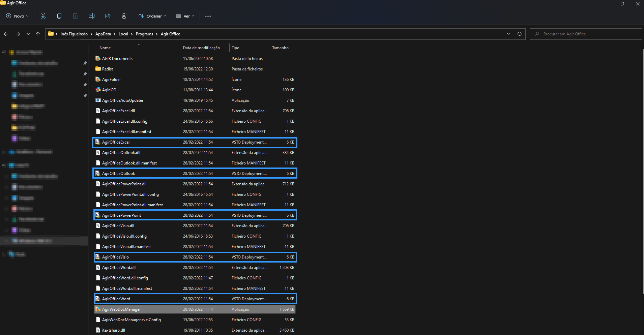This screenshot has height=335, width=644.
Task: Expand the address bar history dropdown
Action: [508, 34]
